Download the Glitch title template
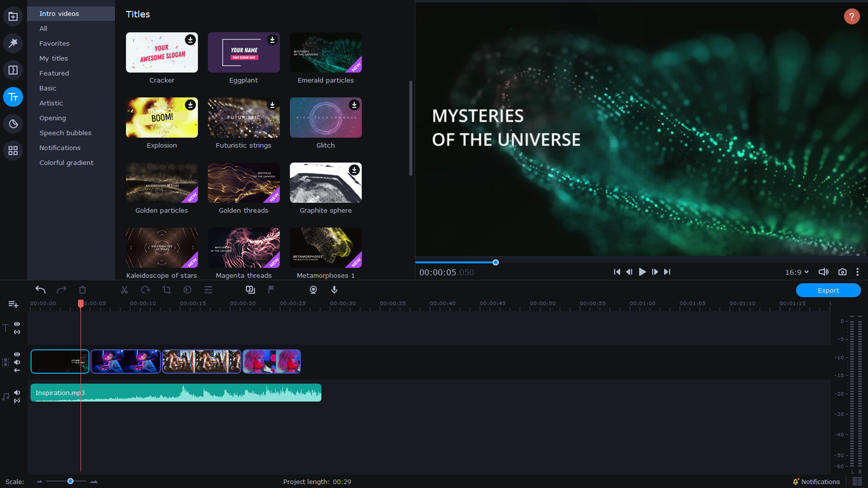The height and width of the screenshot is (488, 868). (x=354, y=105)
